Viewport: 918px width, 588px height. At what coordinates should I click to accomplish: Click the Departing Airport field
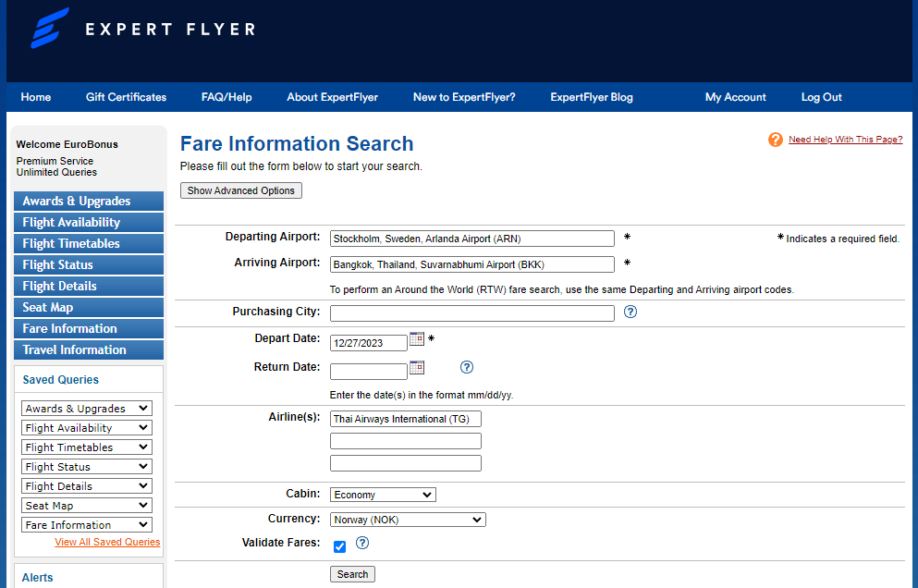471,239
